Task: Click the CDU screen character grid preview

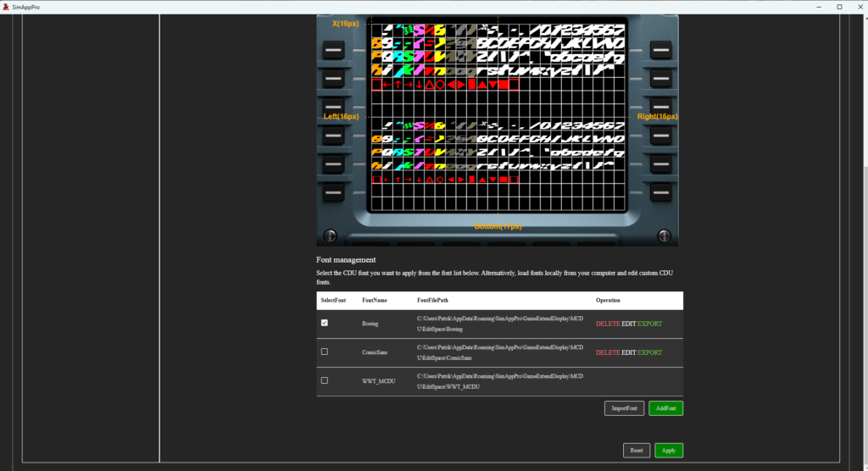Action: (x=498, y=116)
